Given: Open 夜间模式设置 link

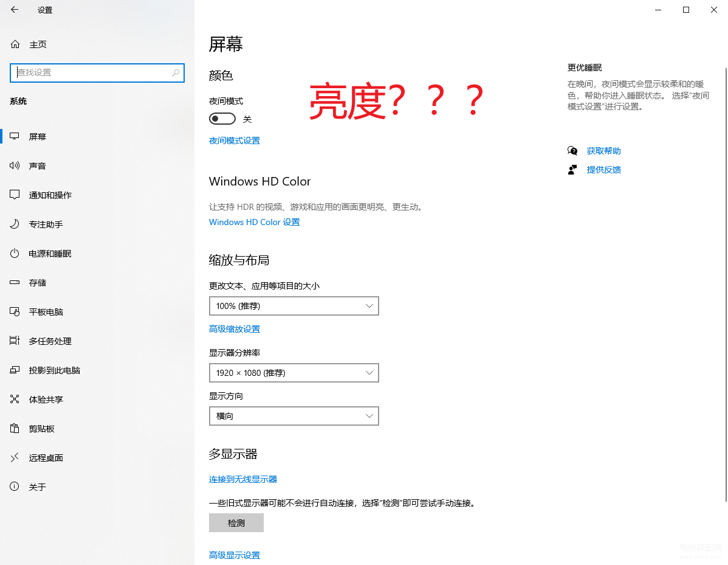Looking at the screenshot, I should [x=235, y=140].
